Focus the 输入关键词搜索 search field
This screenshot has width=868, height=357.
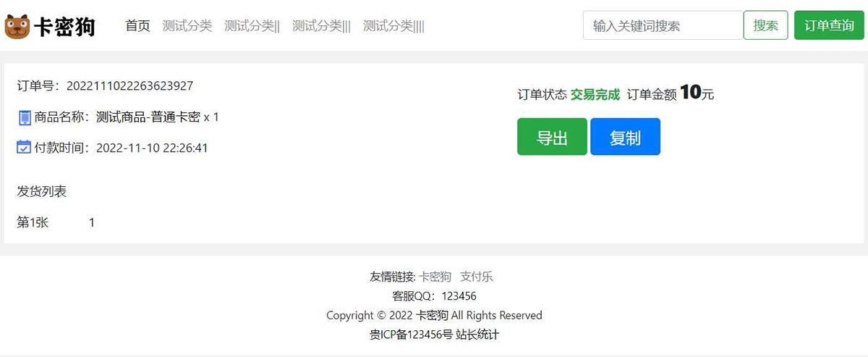[663, 25]
